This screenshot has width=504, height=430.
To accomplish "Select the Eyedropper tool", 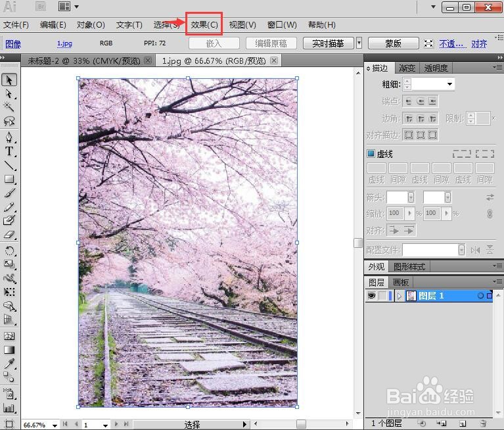I will click(9, 364).
